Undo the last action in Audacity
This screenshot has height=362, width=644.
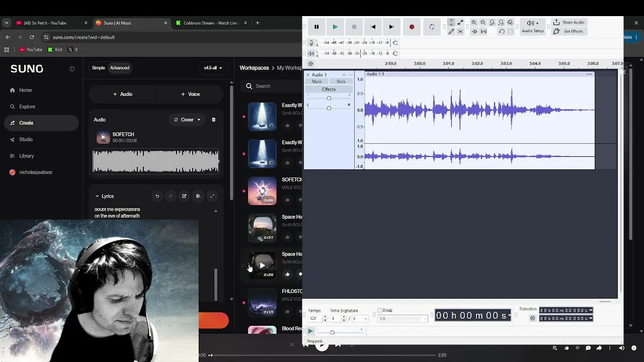pos(502,32)
